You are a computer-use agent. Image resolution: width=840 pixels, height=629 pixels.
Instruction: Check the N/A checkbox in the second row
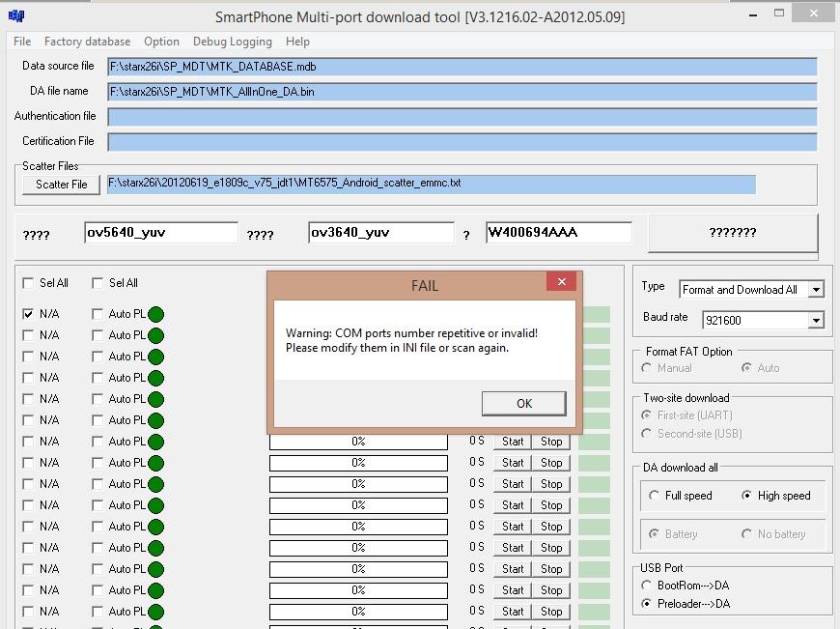pos(28,335)
